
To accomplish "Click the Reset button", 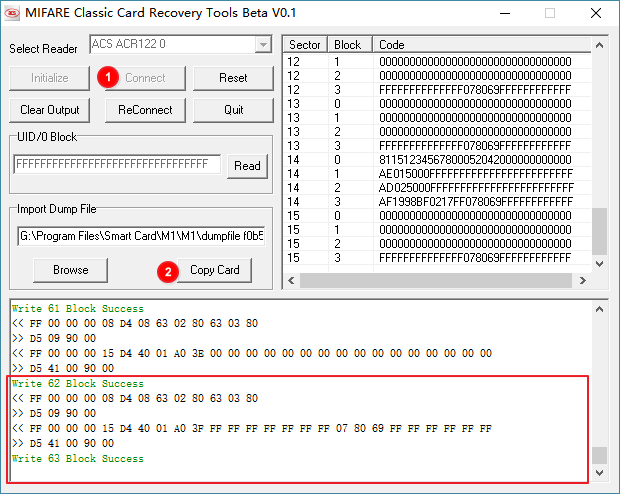I will [233, 78].
